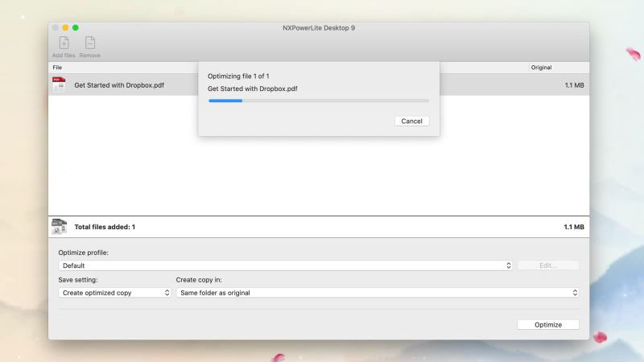
Task: Click the NXPowerLite Desktop 9 window title
Action: tap(319, 28)
